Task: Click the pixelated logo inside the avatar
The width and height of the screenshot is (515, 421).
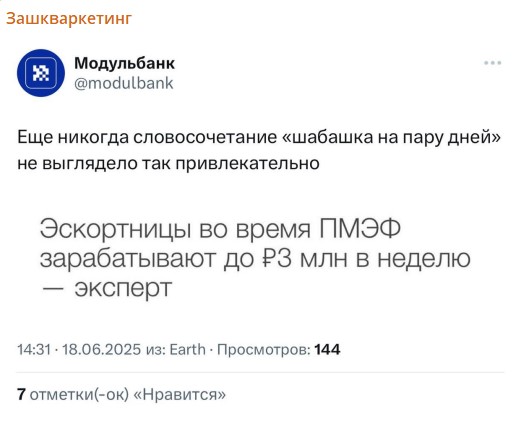Action: 41,73
